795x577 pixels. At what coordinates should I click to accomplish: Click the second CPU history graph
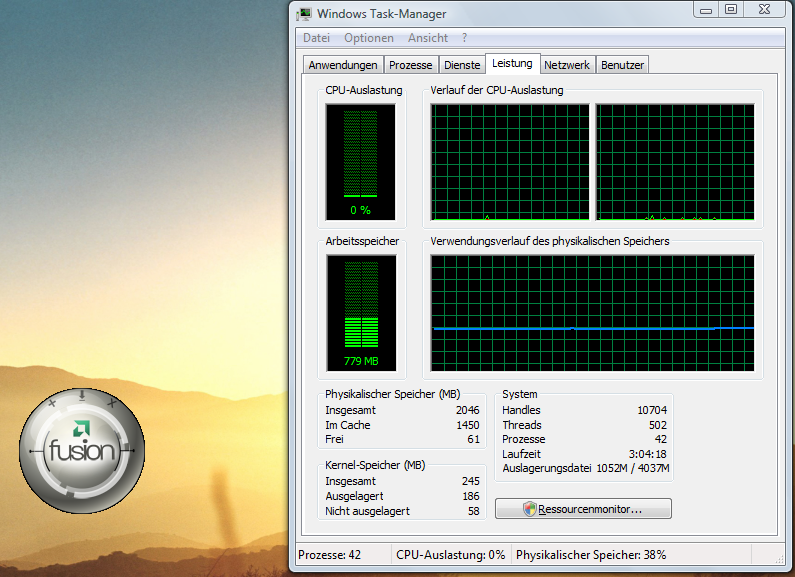point(675,162)
